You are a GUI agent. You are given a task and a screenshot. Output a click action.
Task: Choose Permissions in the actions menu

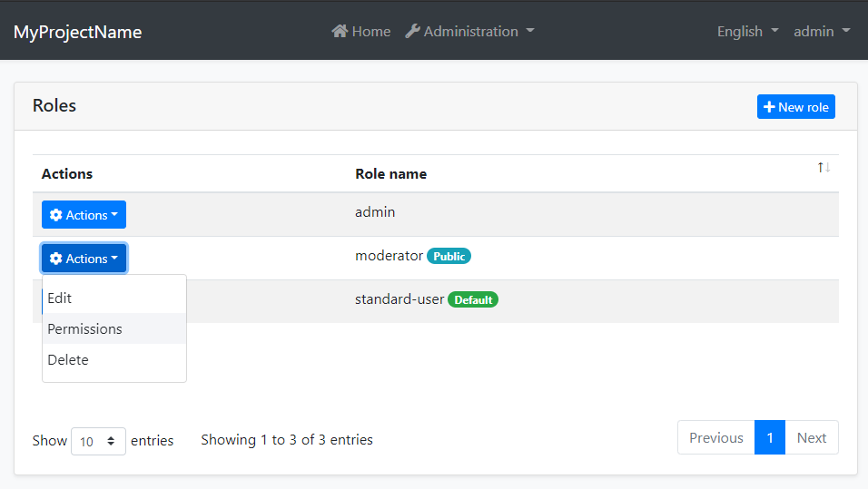[x=84, y=329]
